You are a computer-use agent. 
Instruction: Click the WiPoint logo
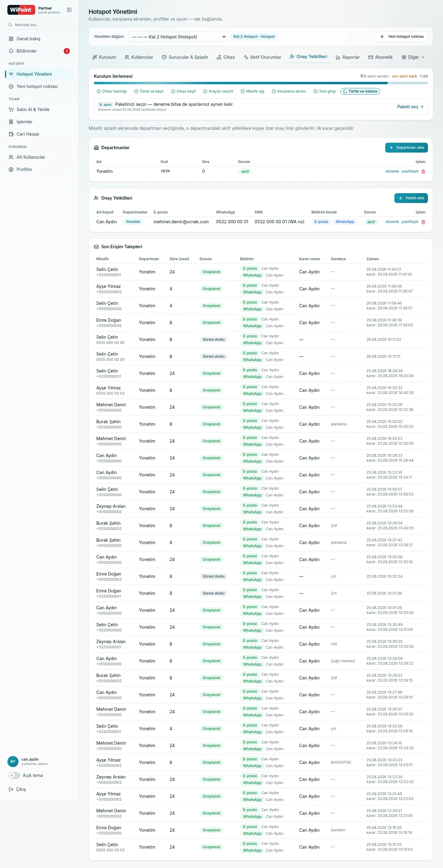[x=21, y=10]
